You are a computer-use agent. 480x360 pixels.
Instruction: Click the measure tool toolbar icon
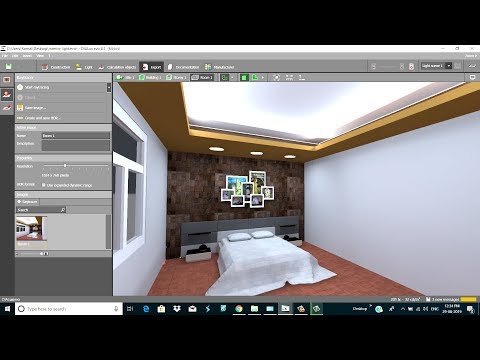click(x=302, y=78)
